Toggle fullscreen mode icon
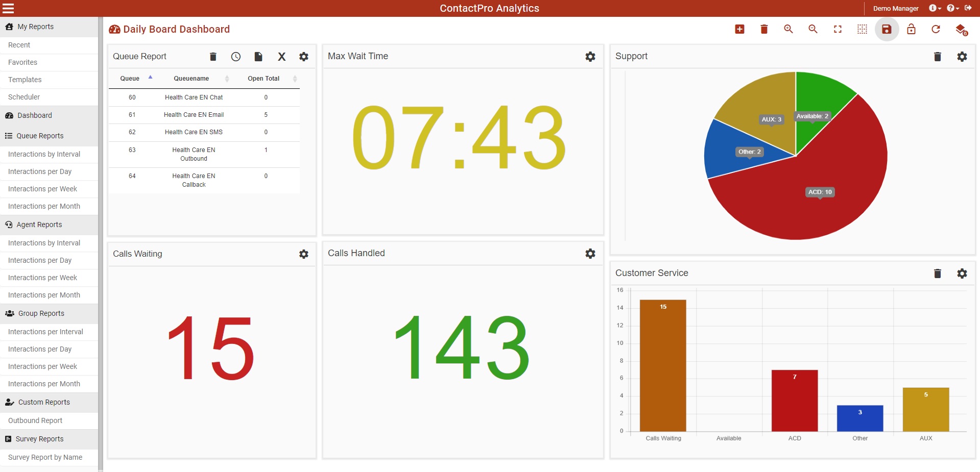 [x=838, y=29]
